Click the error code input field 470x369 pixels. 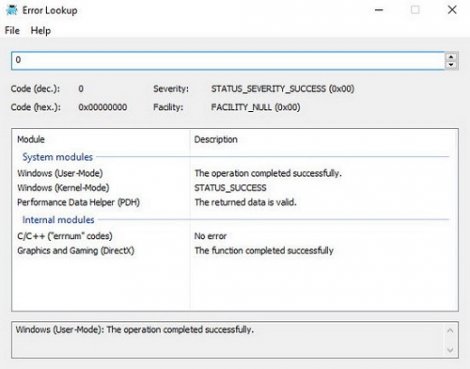tap(228, 60)
